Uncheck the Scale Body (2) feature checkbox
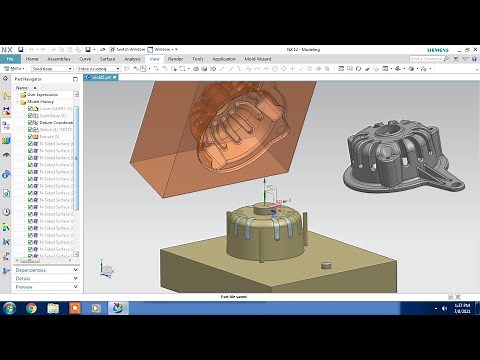480x360 pixels. click(30, 116)
